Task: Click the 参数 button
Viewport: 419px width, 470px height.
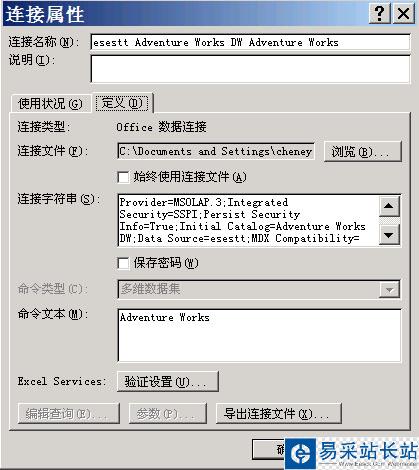Action: click(168, 414)
